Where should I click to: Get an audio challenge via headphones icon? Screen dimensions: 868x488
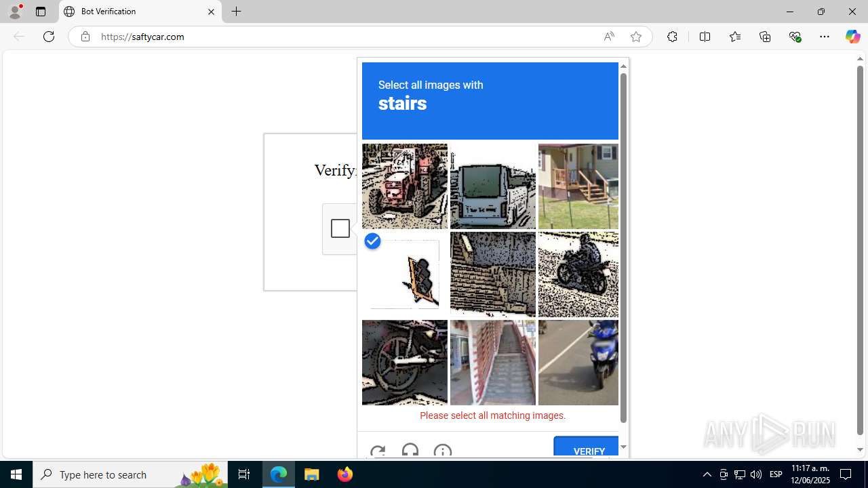click(410, 451)
